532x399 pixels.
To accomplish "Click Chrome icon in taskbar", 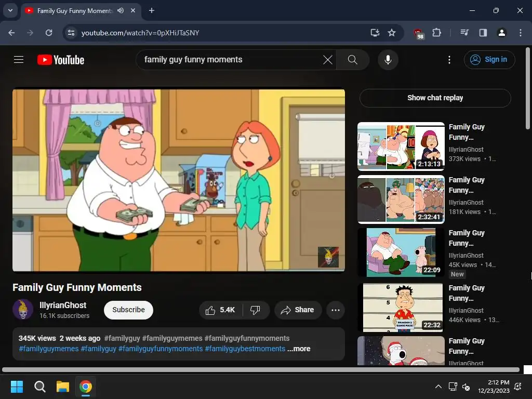I will 86,387.
